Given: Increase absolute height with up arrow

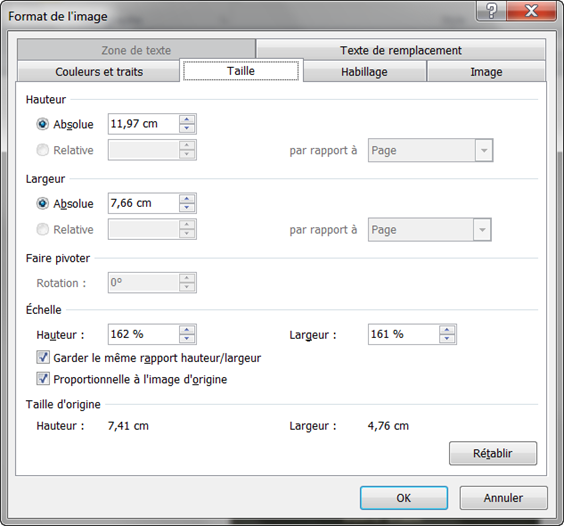Looking at the screenshot, I should point(187,119).
